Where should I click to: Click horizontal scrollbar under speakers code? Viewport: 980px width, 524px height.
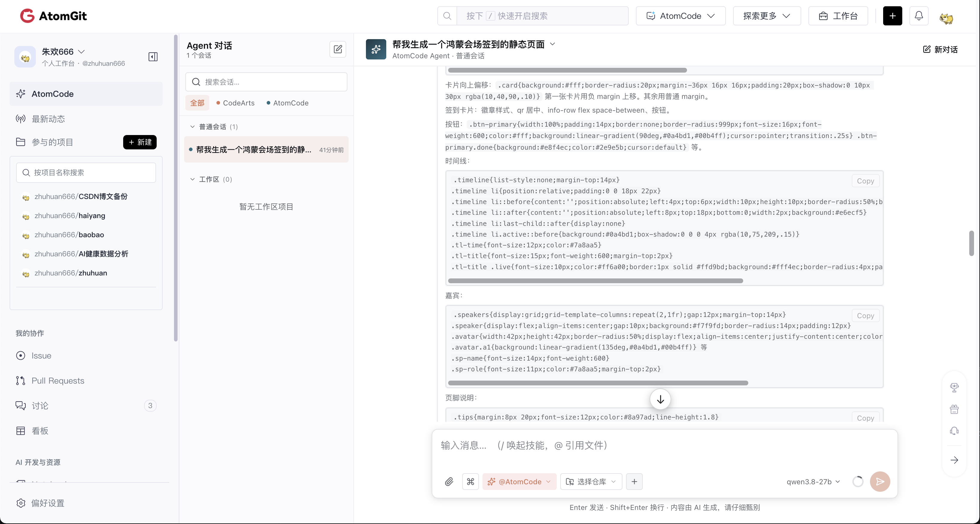598,383
